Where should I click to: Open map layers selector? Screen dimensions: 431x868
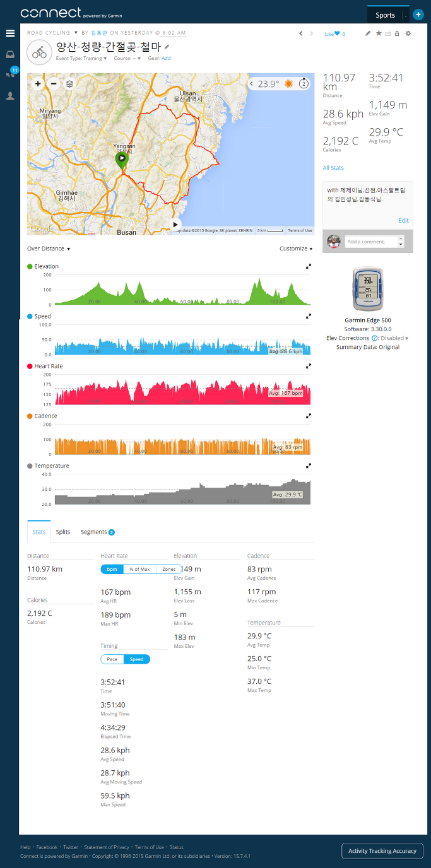(x=70, y=83)
